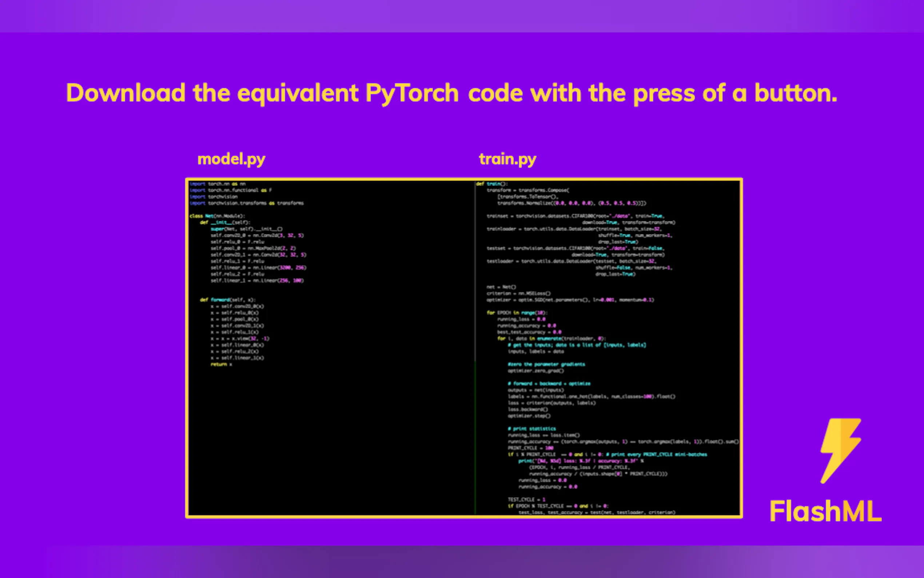Select the model.py file label
924x578 pixels.
click(231, 159)
